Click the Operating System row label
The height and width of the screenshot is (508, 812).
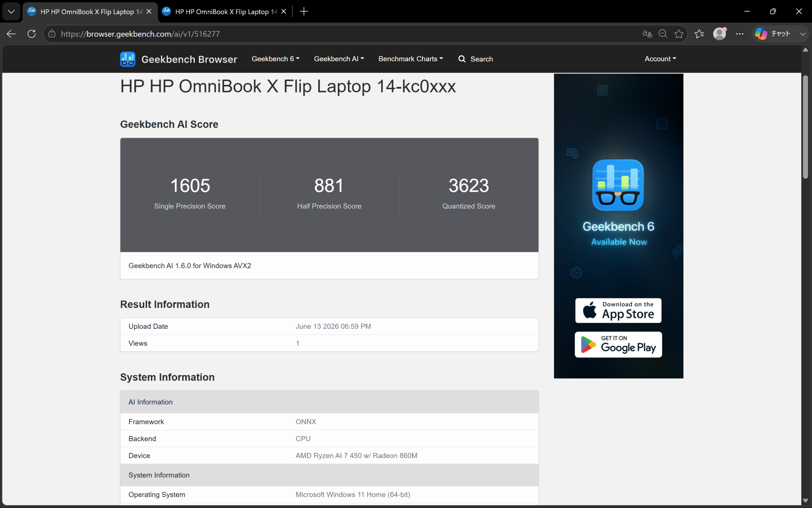[157, 495]
